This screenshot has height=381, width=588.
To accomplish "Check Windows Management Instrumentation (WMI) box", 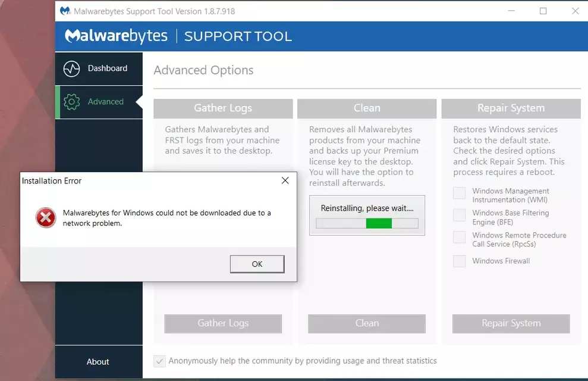I will point(460,193).
